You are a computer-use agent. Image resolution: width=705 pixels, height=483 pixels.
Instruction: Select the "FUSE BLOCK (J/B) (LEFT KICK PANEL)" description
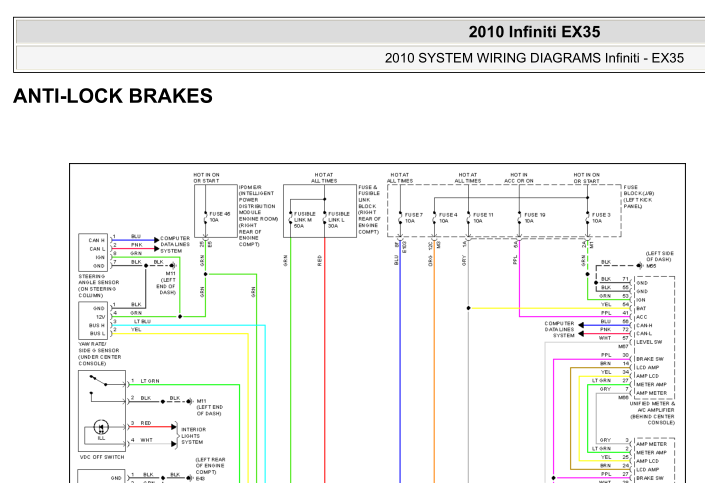[x=638, y=197]
